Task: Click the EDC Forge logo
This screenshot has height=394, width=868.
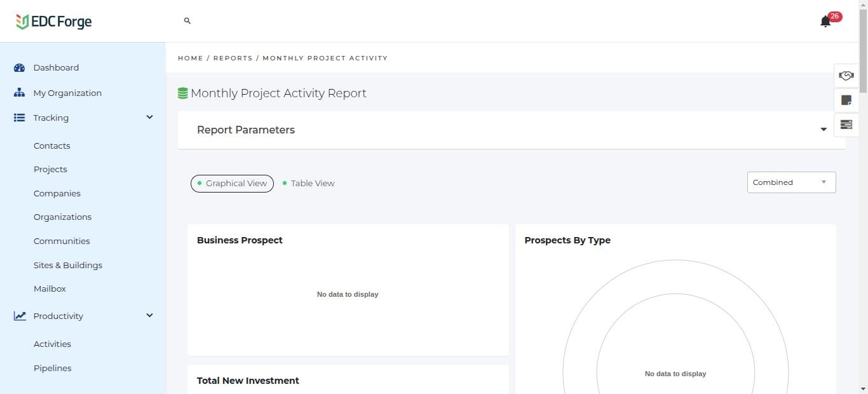Action: click(x=54, y=22)
